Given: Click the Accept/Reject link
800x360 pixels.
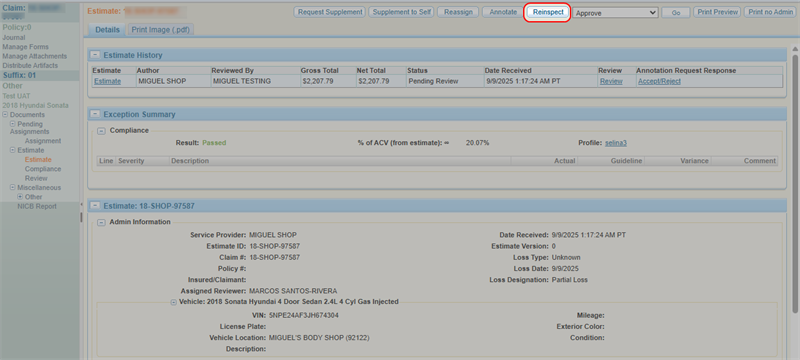Looking at the screenshot, I should pos(659,81).
